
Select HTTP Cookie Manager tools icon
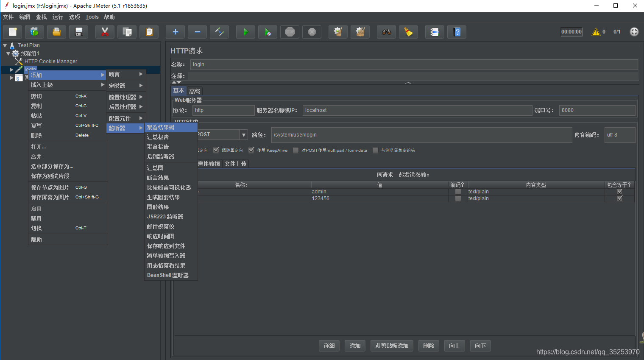19,61
